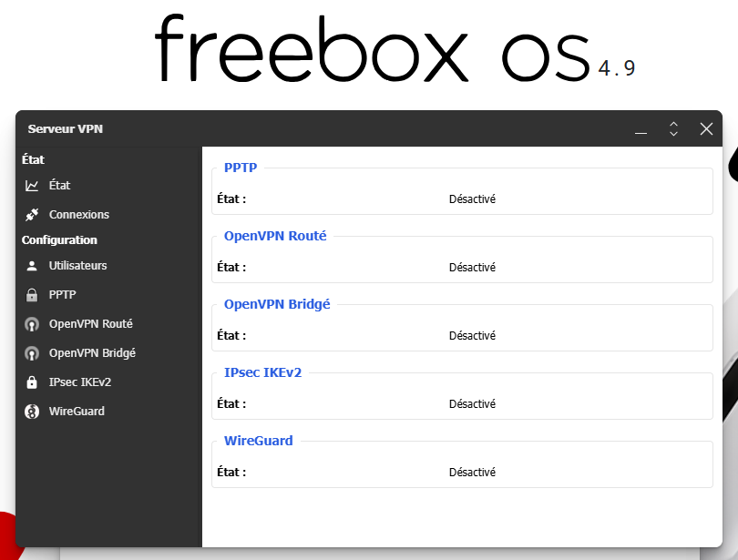Viewport: 738px width, 560px height.
Task: Click the IPsec IKEv2 padlock icon
Action: click(32, 382)
